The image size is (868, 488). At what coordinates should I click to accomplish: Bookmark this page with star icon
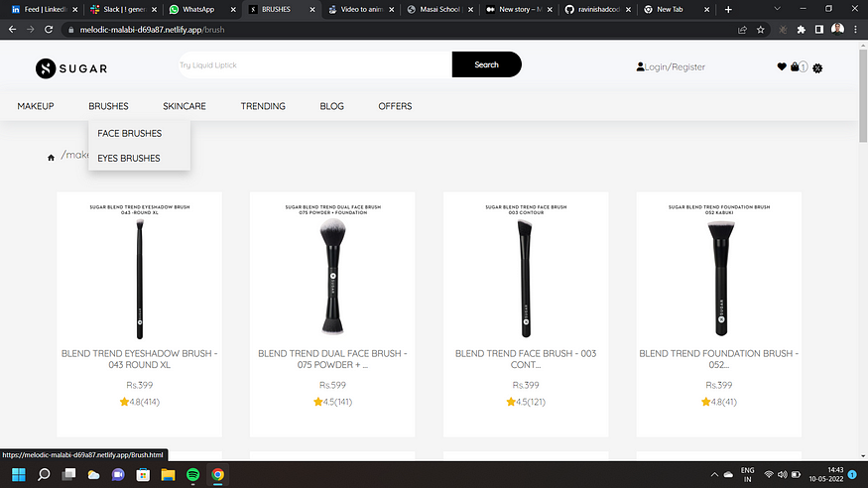tap(761, 30)
